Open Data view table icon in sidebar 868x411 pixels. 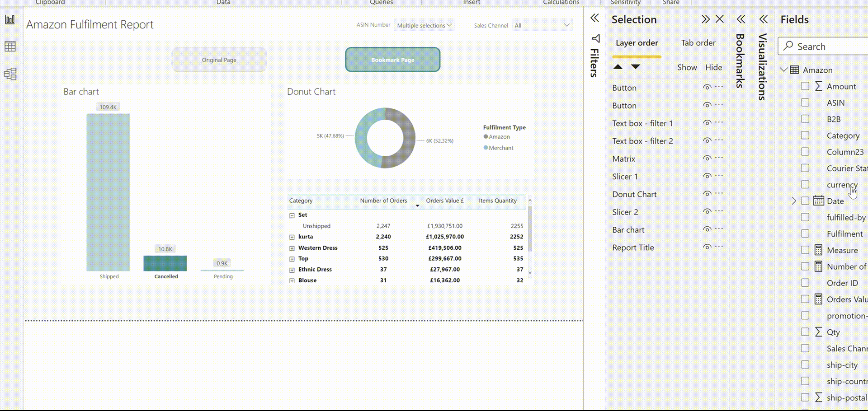(10, 47)
